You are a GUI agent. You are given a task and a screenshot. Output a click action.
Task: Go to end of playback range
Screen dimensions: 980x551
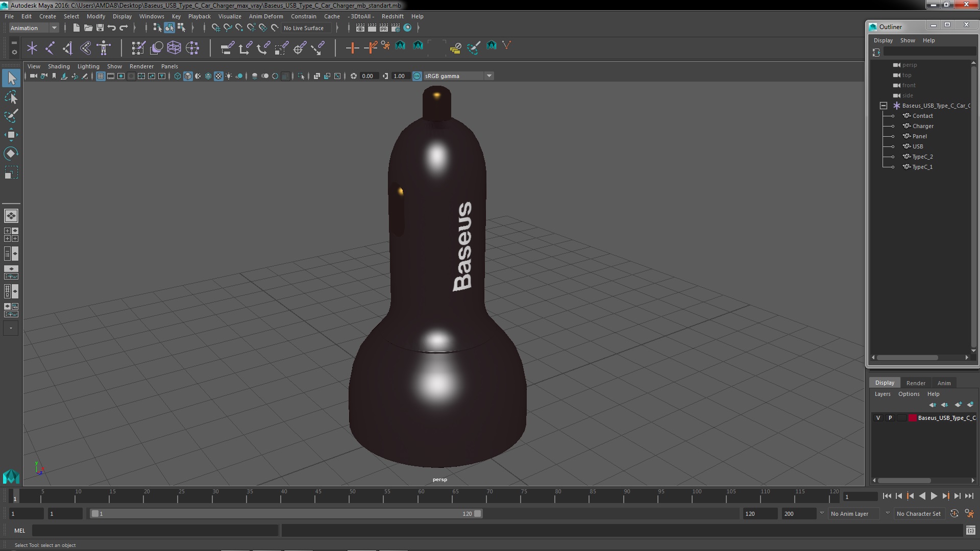[x=969, y=496]
